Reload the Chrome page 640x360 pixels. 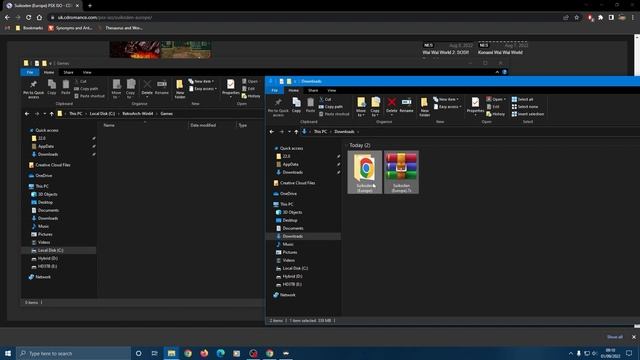pos(29,17)
